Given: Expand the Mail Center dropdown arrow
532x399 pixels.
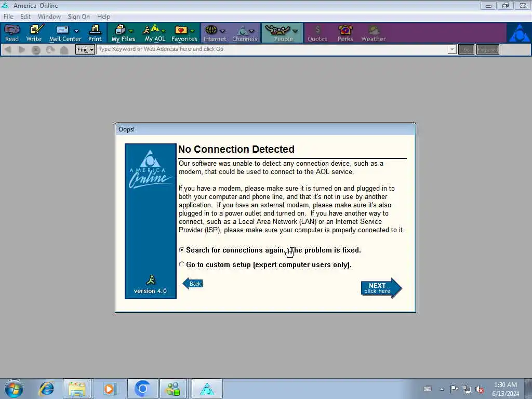Looking at the screenshot, I should coord(76,31).
